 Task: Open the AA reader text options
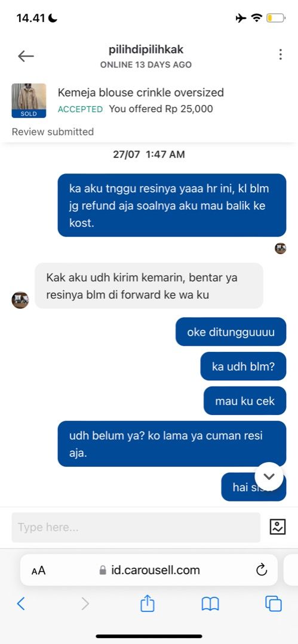tap(38, 571)
